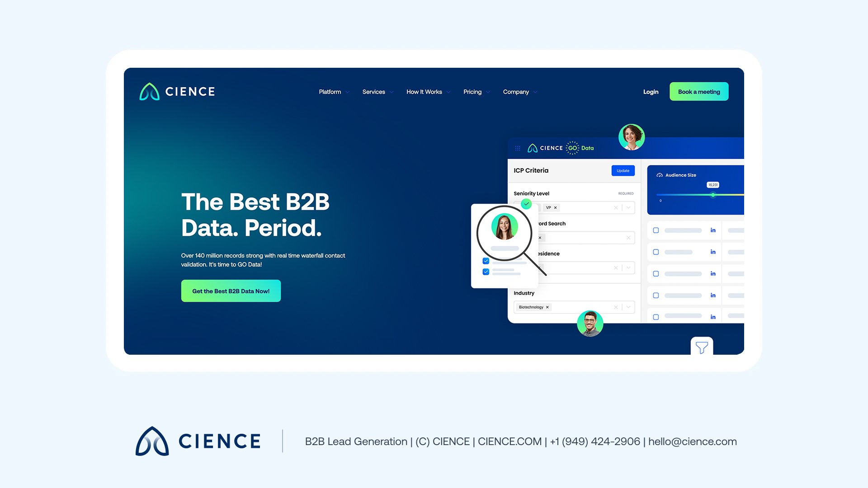This screenshot has width=868, height=488.
Task: Enable the third checkbox in results list
Action: 656,273
